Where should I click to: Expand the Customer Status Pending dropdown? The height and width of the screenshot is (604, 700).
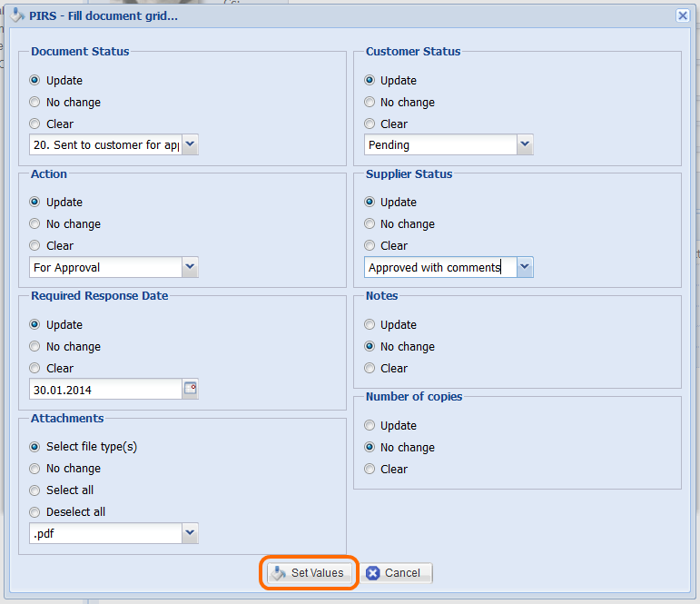click(525, 144)
